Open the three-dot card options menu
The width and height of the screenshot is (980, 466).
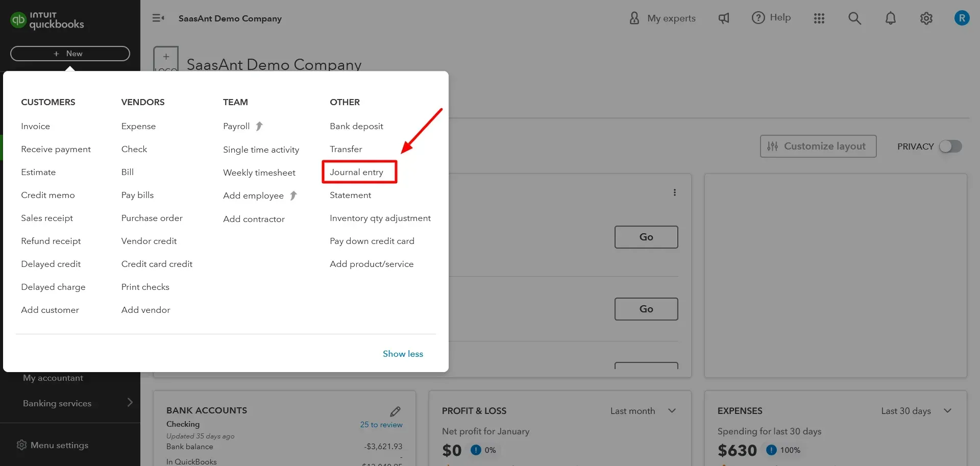(x=675, y=192)
